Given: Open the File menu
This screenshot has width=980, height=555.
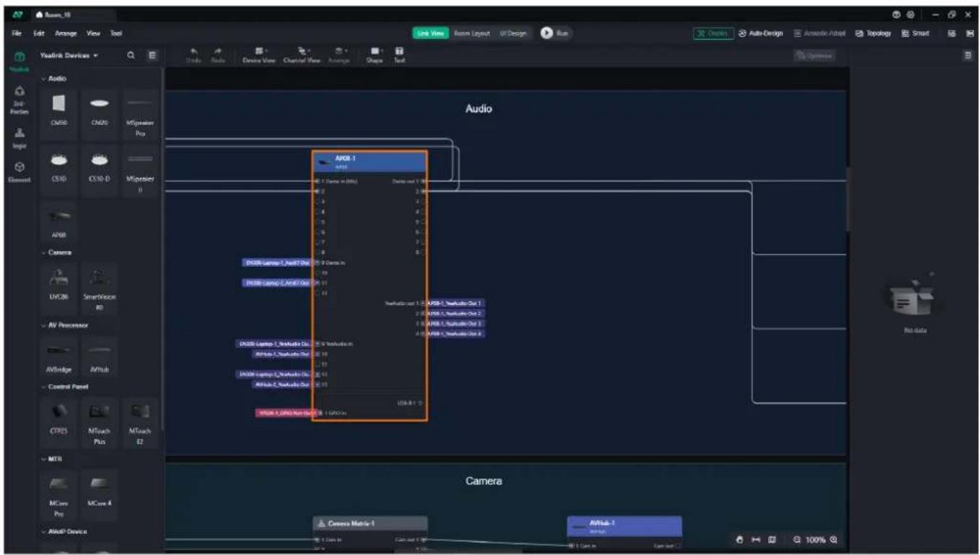Looking at the screenshot, I should (16, 33).
